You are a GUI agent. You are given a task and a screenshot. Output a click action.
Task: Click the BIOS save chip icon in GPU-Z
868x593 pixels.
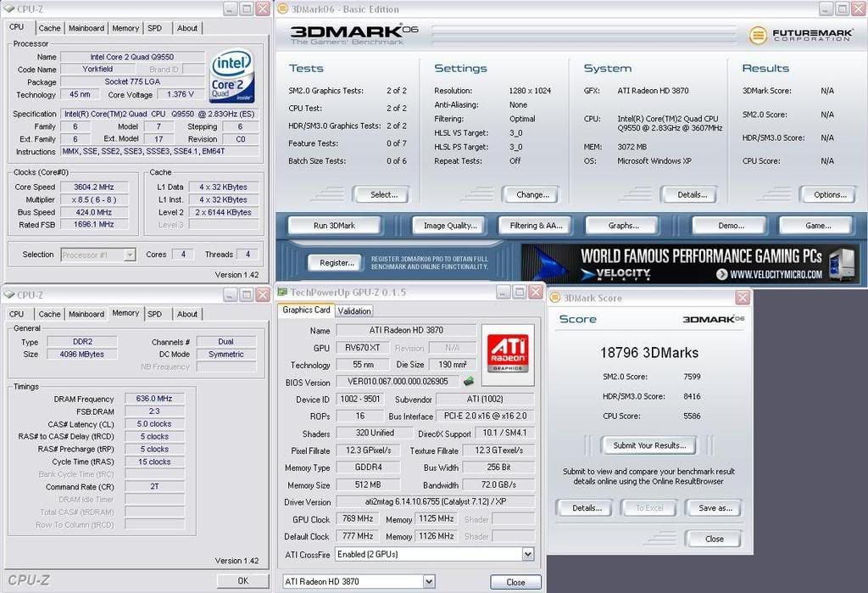(469, 381)
